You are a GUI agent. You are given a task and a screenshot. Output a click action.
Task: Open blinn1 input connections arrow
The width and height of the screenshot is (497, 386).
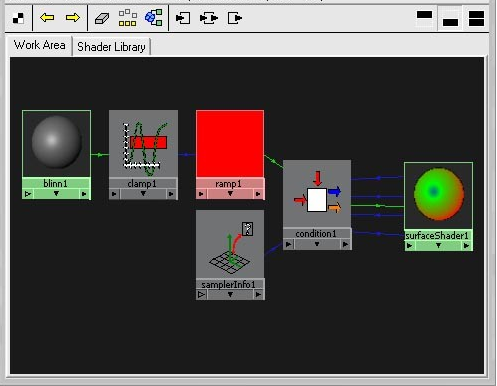[x=28, y=194]
